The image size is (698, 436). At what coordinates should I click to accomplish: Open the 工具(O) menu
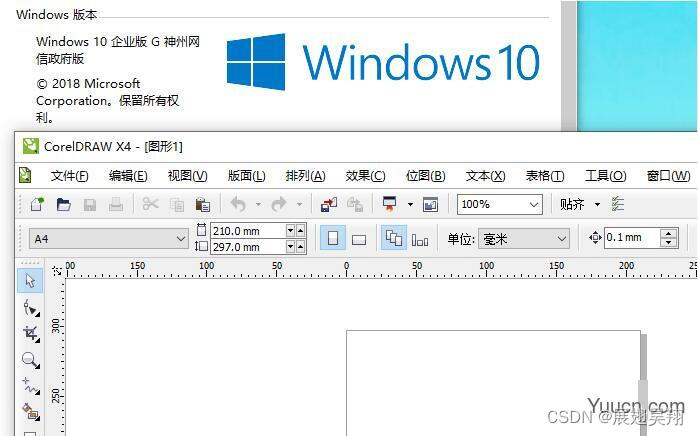[x=605, y=176]
